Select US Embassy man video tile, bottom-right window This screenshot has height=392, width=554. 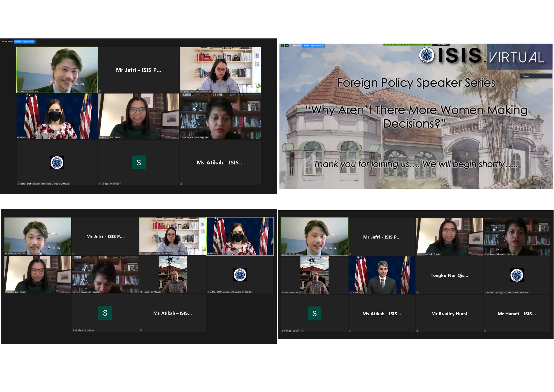(382, 275)
